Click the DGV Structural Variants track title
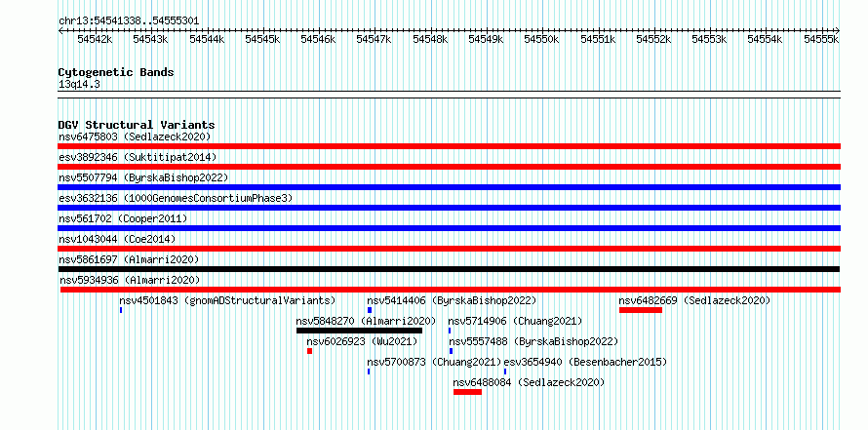The image size is (868, 430). (x=137, y=125)
